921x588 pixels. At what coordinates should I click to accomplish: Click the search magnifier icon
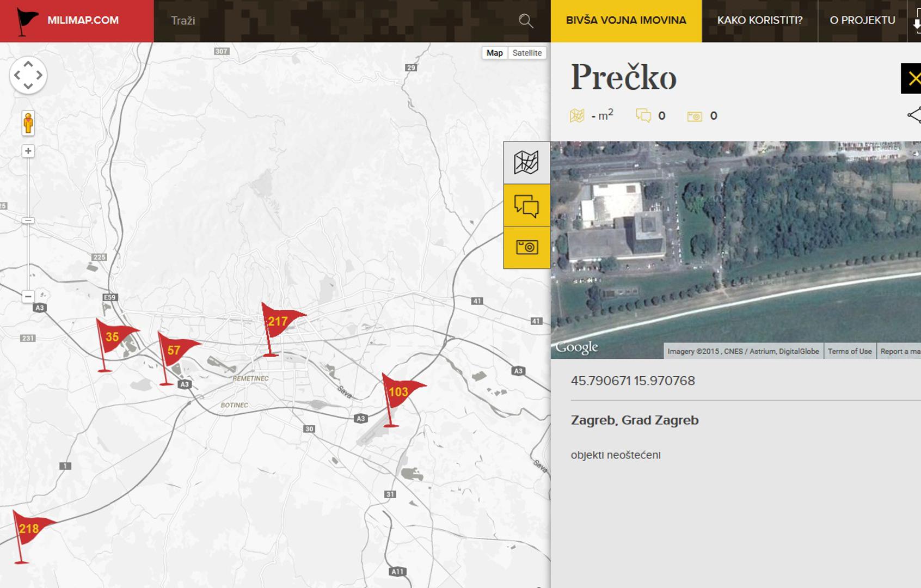point(525,21)
